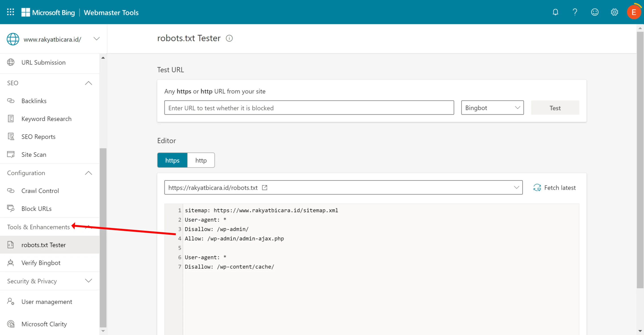The width and height of the screenshot is (644, 335).
Task: Click the SEO Reports icon
Action: click(11, 136)
